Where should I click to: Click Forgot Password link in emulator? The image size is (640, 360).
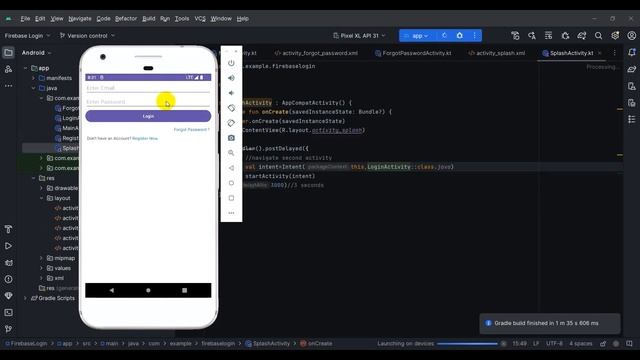click(191, 130)
